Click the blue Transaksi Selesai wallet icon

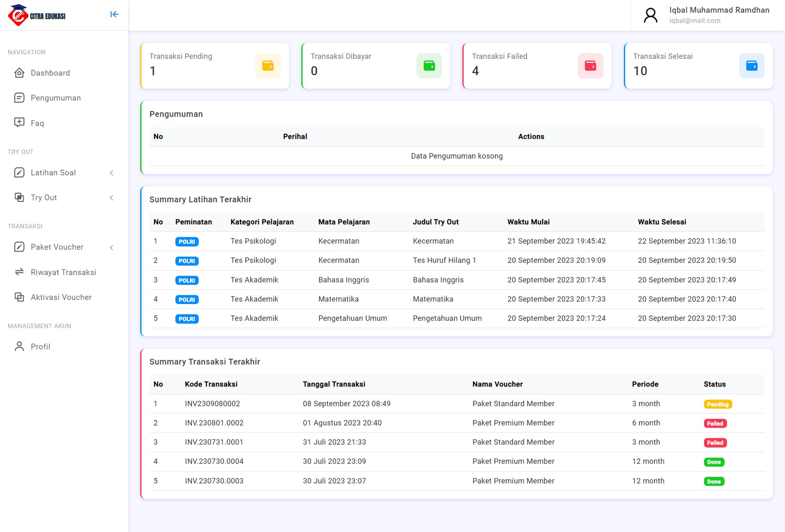(x=751, y=66)
